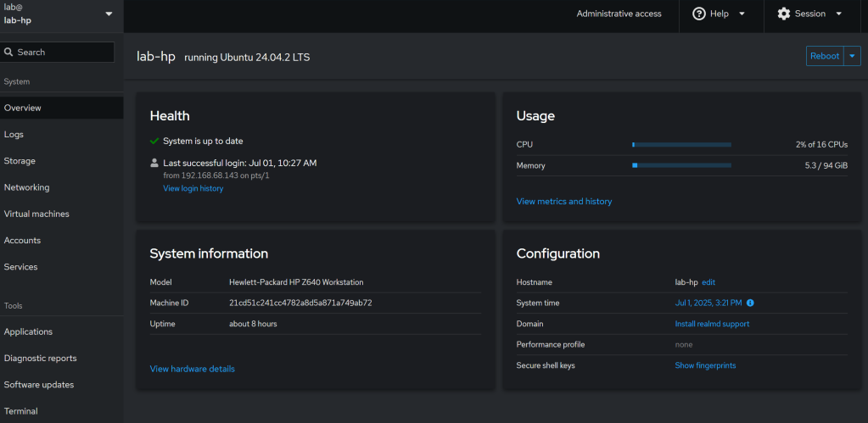Click the system time info icon

coord(750,303)
